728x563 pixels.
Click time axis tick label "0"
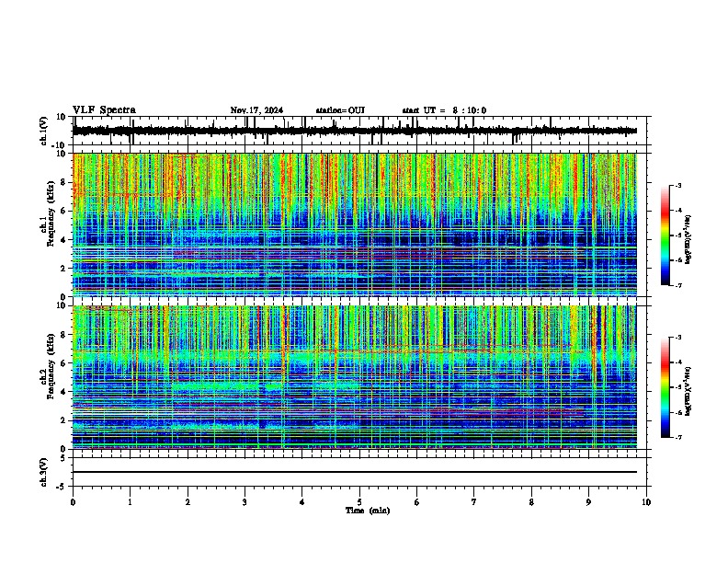point(73,502)
